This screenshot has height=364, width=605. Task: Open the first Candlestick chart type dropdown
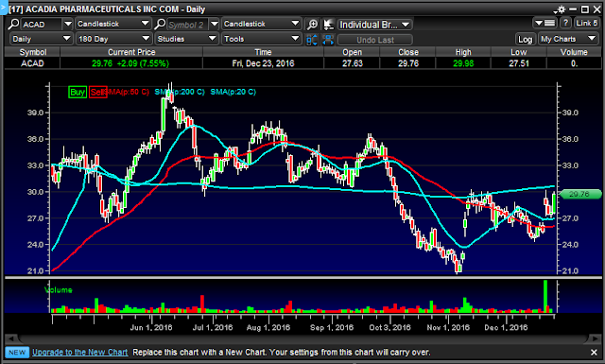pos(112,24)
